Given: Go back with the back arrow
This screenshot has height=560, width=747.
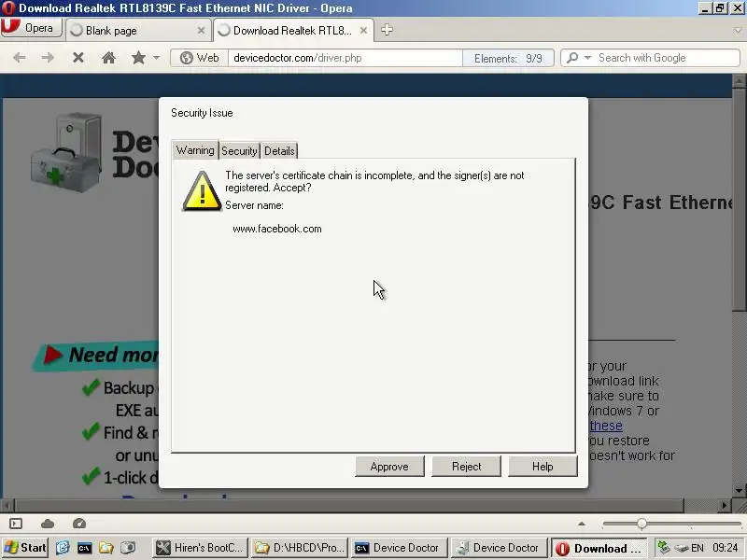Looking at the screenshot, I should [x=19, y=58].
